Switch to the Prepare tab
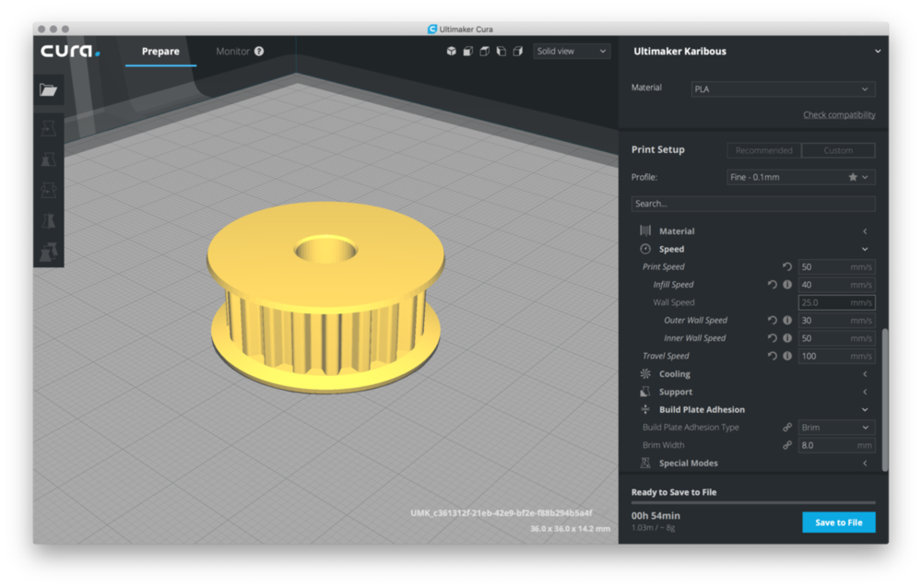The width and height of the screenshot is (922, 588). [x=160, y=52]
